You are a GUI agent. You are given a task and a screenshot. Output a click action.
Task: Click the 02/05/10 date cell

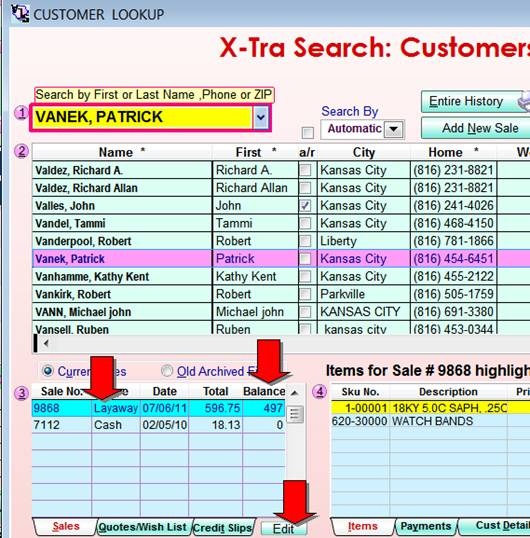tap(164, 425)
